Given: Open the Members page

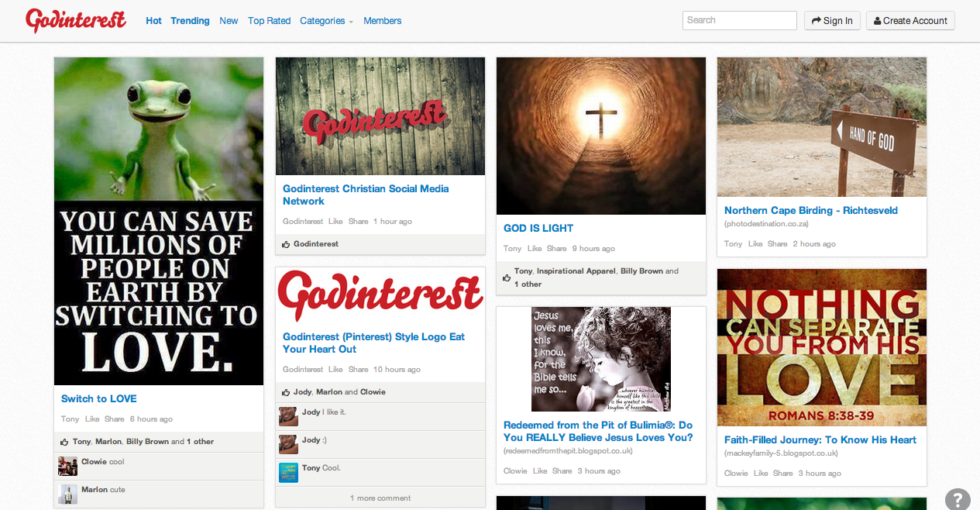Looking at the screenshot, I should 383,21.
